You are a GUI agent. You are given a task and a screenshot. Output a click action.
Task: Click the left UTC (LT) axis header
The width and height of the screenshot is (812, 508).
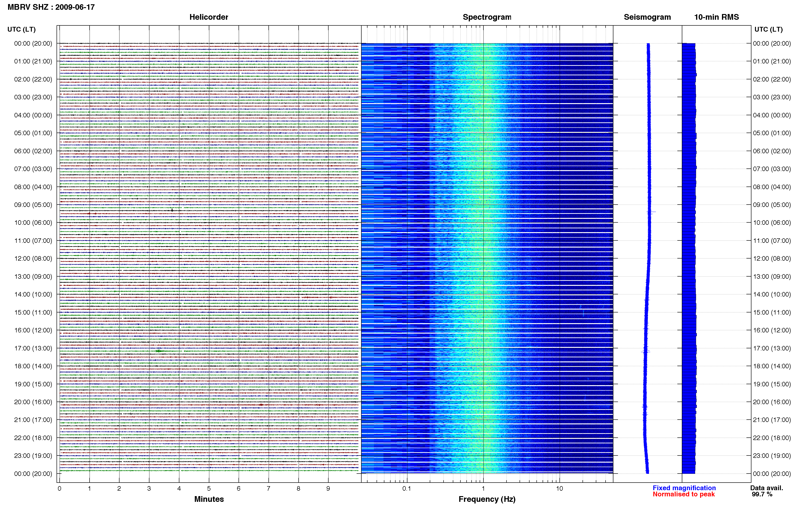click(21, 29)
